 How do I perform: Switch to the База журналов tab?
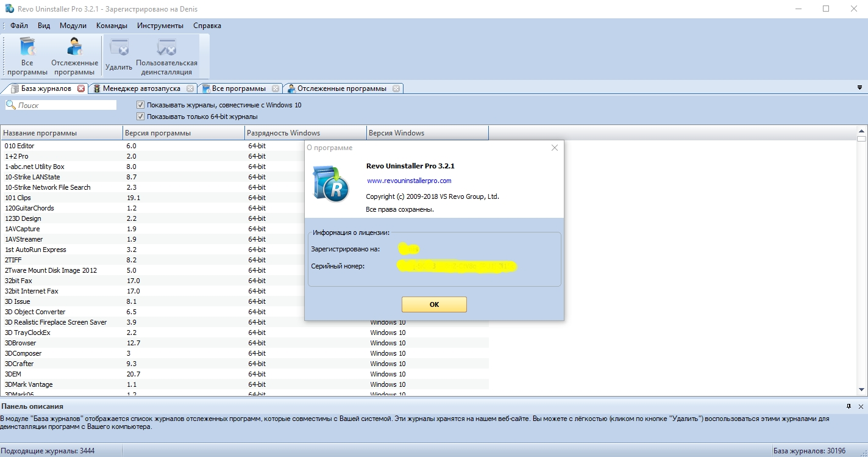coord(46,88)
